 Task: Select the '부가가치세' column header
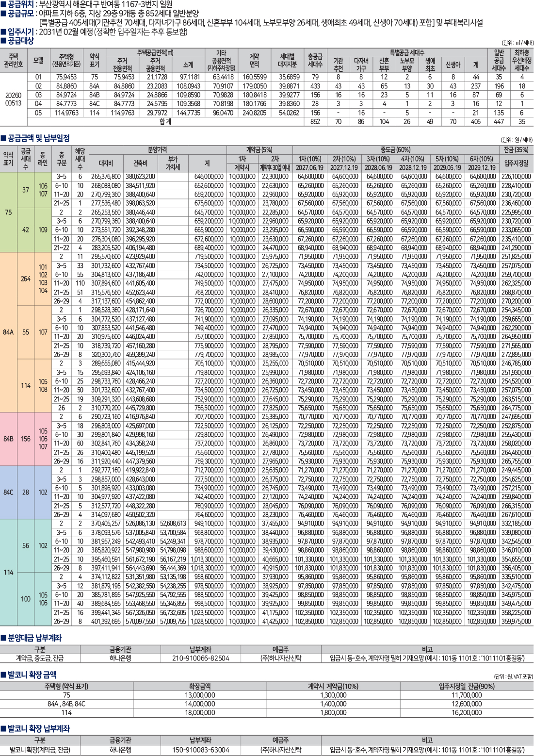pos(173,163)
